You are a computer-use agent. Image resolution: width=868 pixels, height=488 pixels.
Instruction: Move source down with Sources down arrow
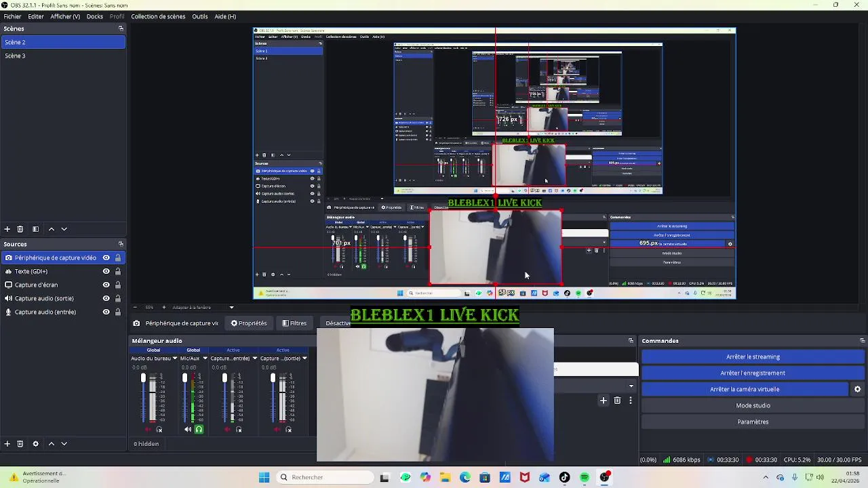(x=64, y=444)
